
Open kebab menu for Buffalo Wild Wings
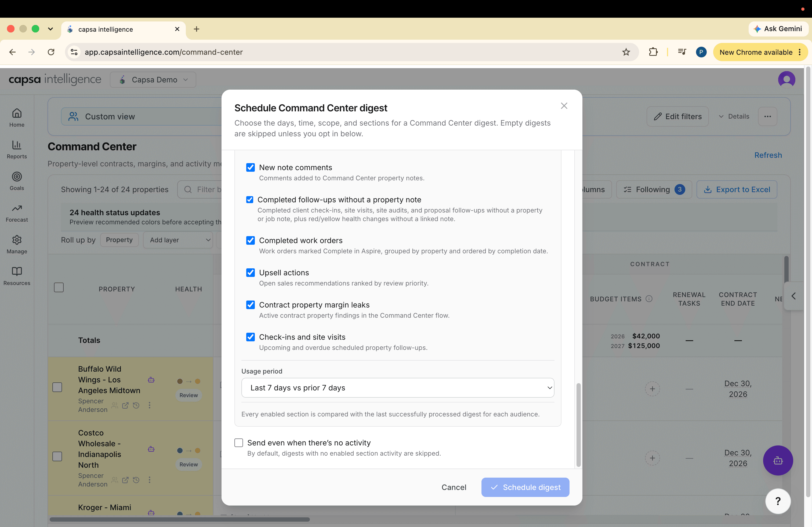click(x=150, y=405)
